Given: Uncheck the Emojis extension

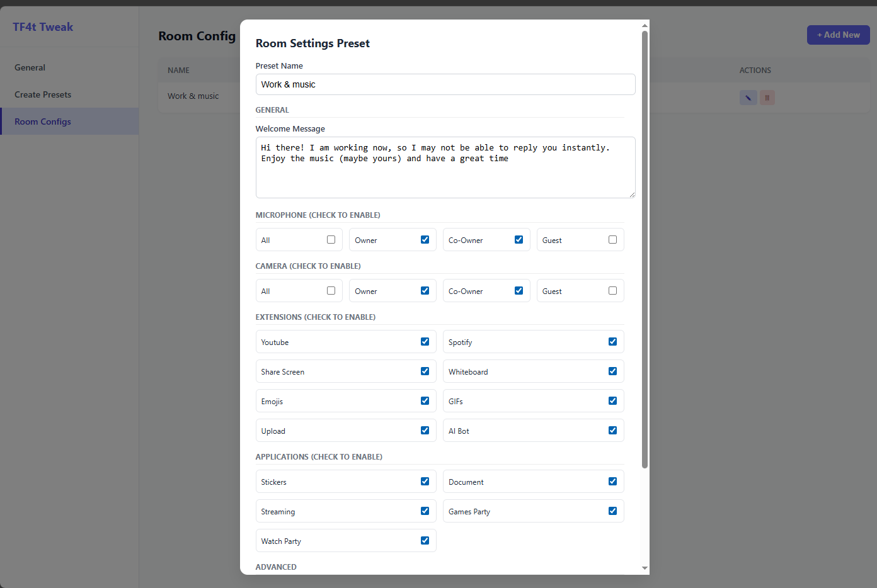Looking at the screenshot, I should tap(425, 401).
